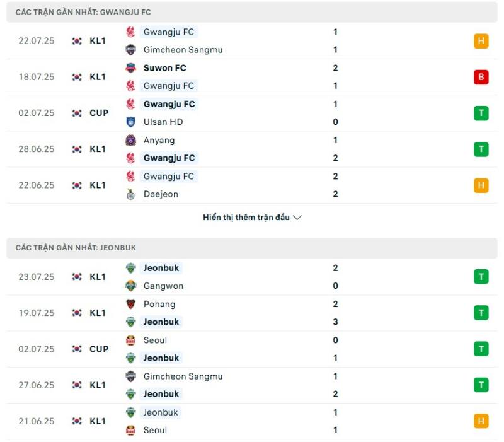This screenshot has height=442, width=504.
Task: Click the Suwon FC team crest icon
Action: click(130, 68)
